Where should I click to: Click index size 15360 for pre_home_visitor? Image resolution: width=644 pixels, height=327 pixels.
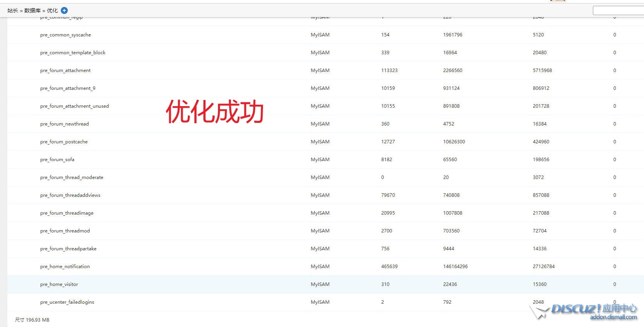(539, 284)
